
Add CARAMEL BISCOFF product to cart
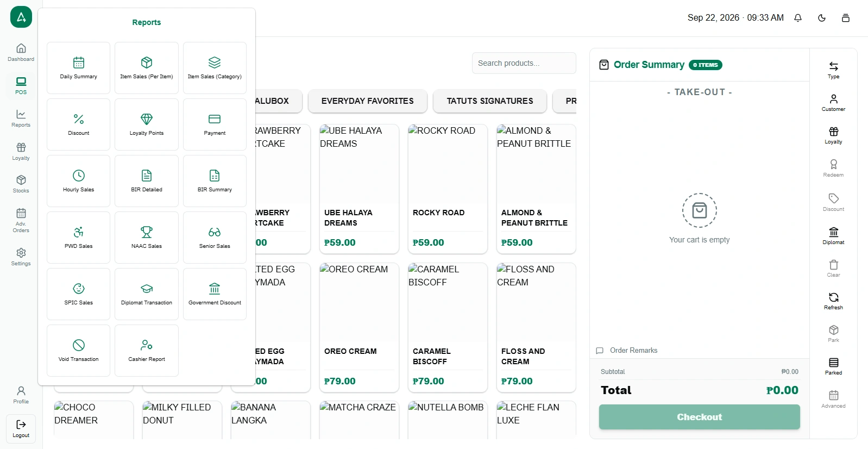[x=448, y=327]
